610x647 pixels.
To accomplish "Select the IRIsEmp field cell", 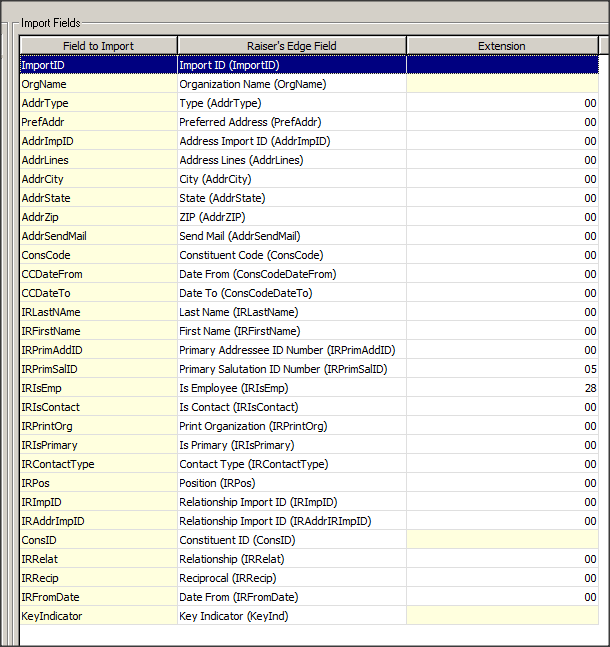I will (99, 388).
